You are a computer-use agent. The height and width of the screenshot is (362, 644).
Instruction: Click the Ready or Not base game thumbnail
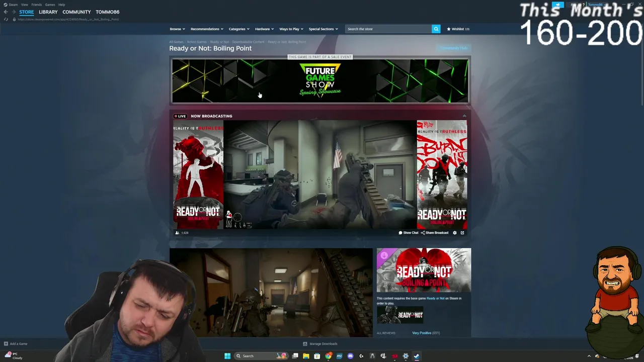point(400,315)
